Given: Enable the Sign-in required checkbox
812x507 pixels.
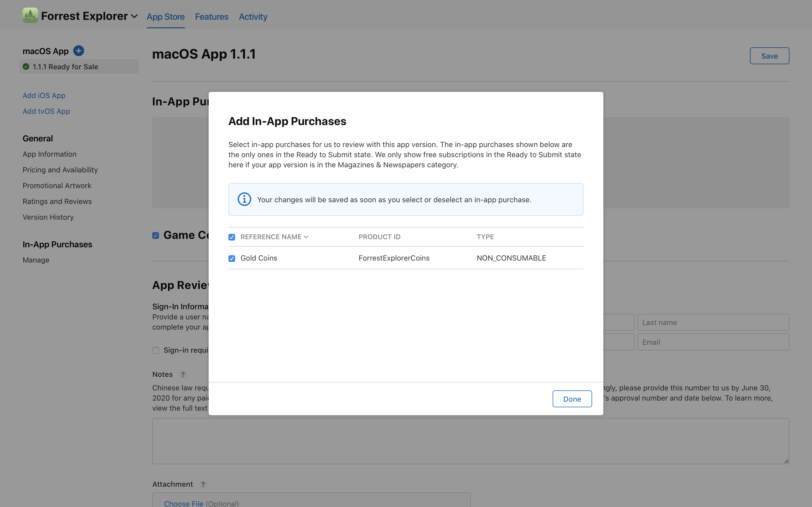Looking at the screenshot, I should (x=156, y=350).
